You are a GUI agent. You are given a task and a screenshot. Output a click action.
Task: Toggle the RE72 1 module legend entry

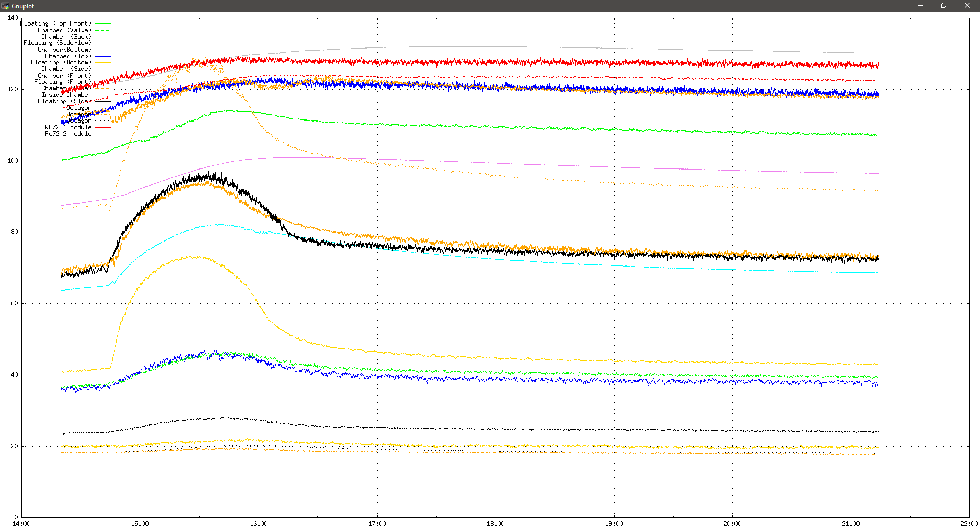click(x=78, y=127)
